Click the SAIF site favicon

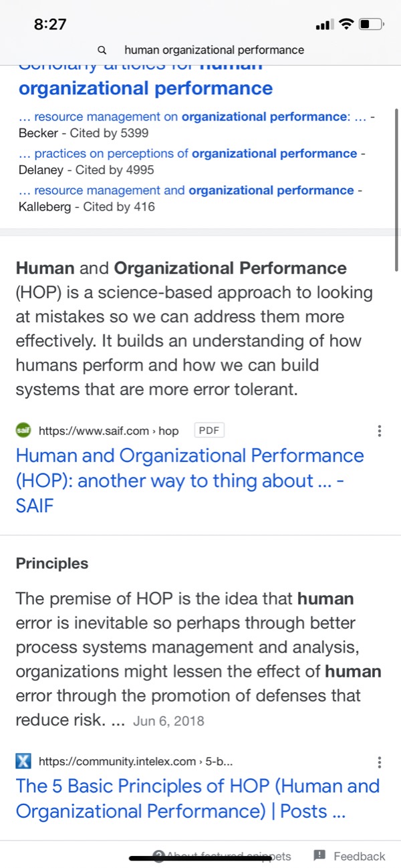click(23, 431)
